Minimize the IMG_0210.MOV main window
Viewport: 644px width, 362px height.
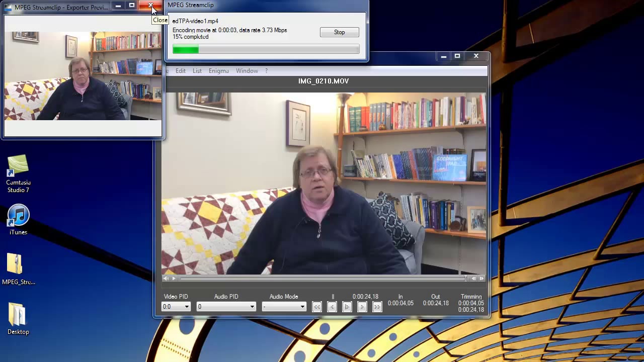coord(443,56)
